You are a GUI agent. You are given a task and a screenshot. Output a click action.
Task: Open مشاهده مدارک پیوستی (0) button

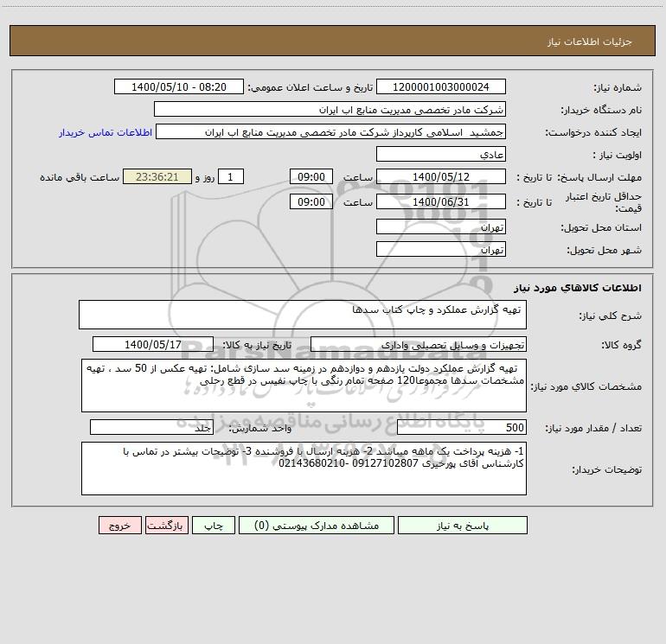click(317, 525)
